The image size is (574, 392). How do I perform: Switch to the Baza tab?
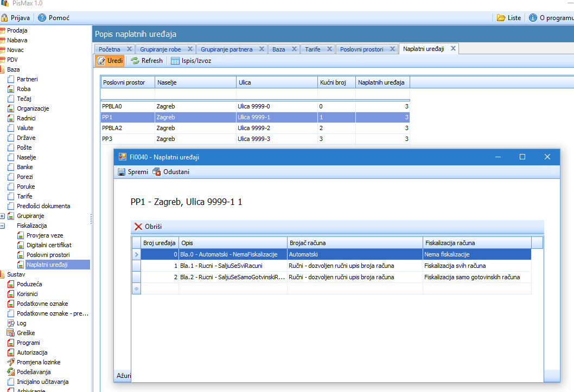tap(278, 49)
